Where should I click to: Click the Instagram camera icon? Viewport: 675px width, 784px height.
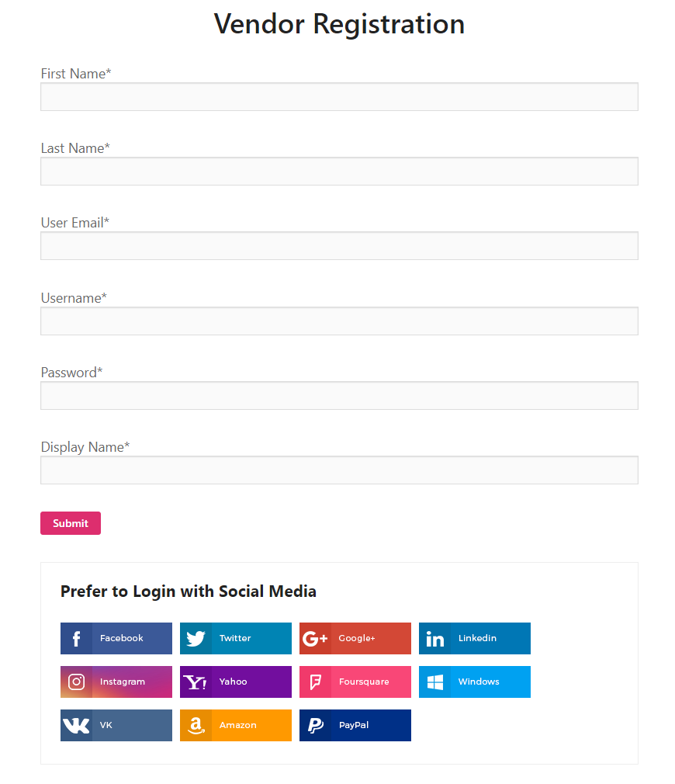(x=76, y=682)
